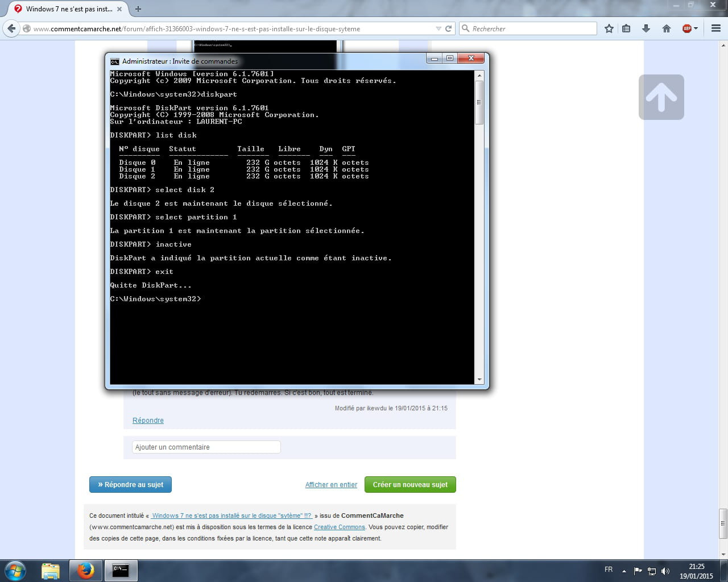Go to home page icon
Image resolution: width=728 pixels, height=582 pixels.
(x=667, y=28)
